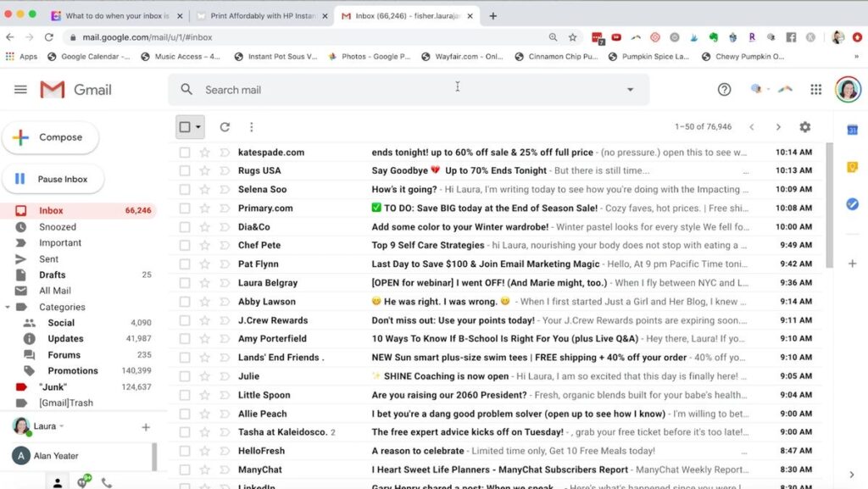Click the Hangouts contacts person icon
The height and width of the screenshot is (489, 868).
(x=57, y=483)
